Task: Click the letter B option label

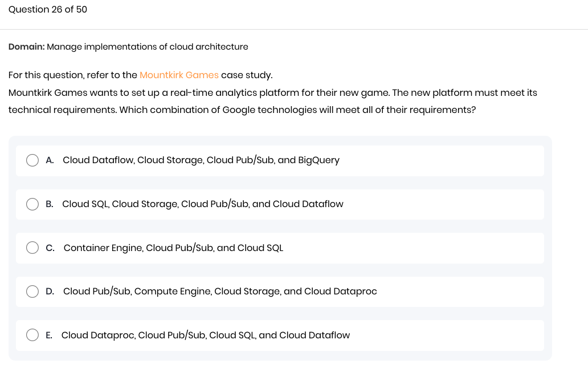Action: (50, 204)
